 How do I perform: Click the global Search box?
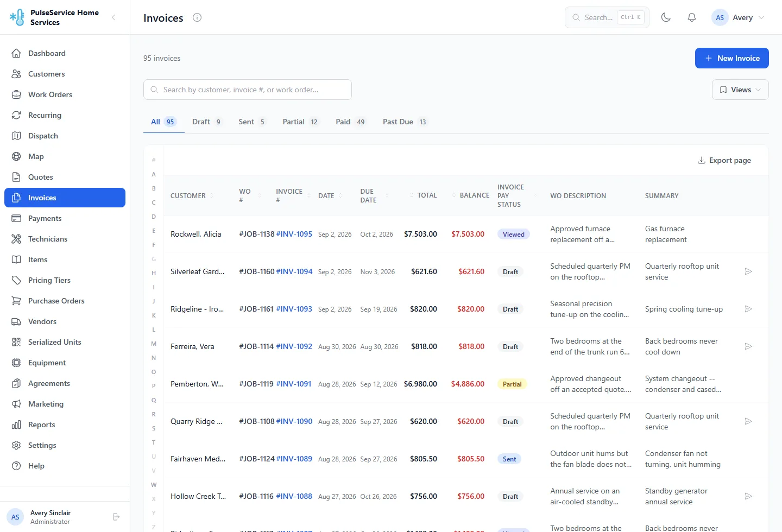[x=607, y=17]
